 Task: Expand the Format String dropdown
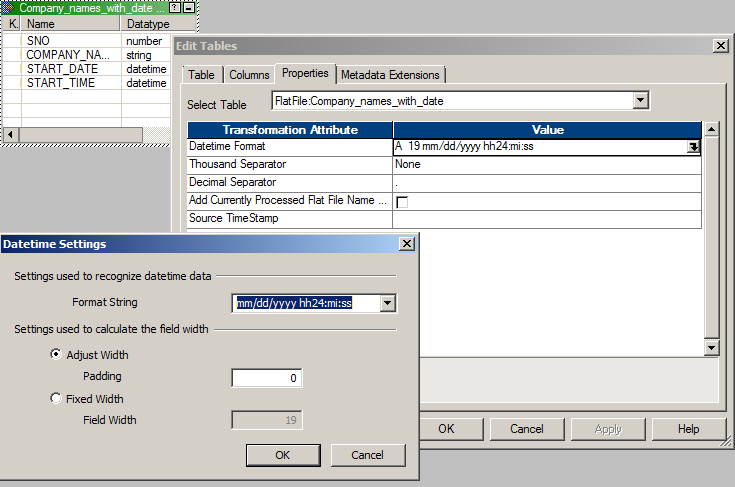pyautogui.click(x=388, y=303)
